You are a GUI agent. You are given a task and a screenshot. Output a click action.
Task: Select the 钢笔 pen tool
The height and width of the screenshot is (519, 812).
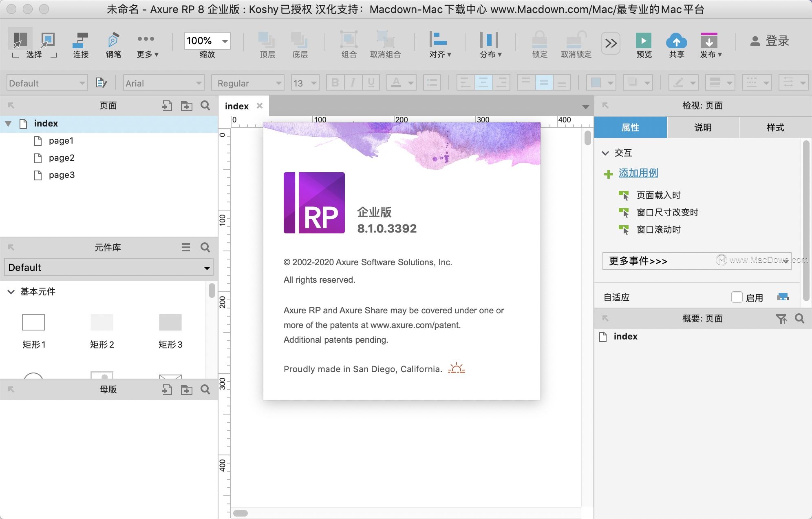[x=113, y=45]
